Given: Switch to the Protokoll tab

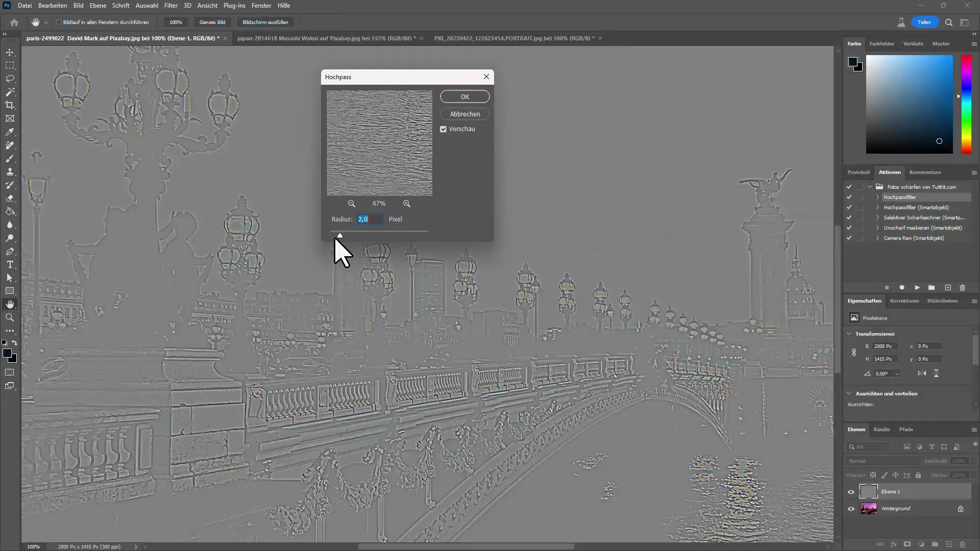Looking at the screenshot, I should click(859, 172).
